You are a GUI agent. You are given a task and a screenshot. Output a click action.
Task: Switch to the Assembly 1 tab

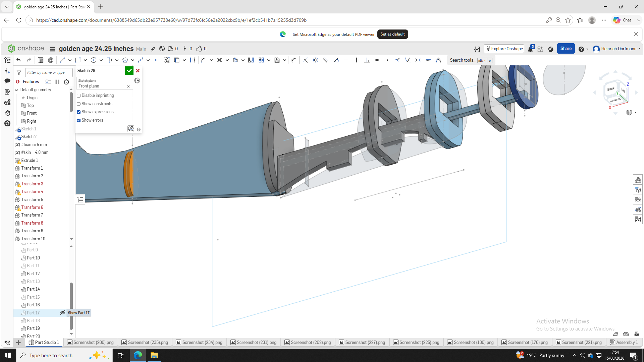point(624,342)
